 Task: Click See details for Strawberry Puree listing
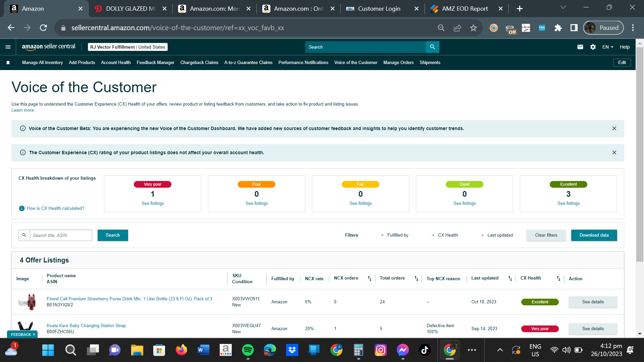tap(593, 302)
